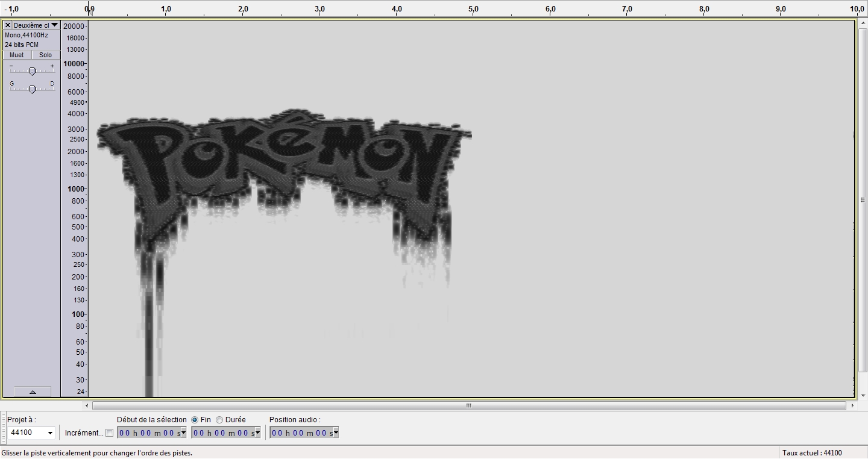Click the 'Taux actuel : 44100' status text
This screenshot has width=868, height=459.
812,453
